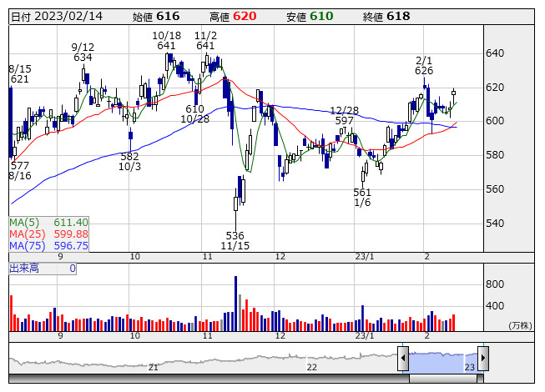Click the 11/2 641 peak label
This screenshot has width=545, height=392.
click(205, 41)
